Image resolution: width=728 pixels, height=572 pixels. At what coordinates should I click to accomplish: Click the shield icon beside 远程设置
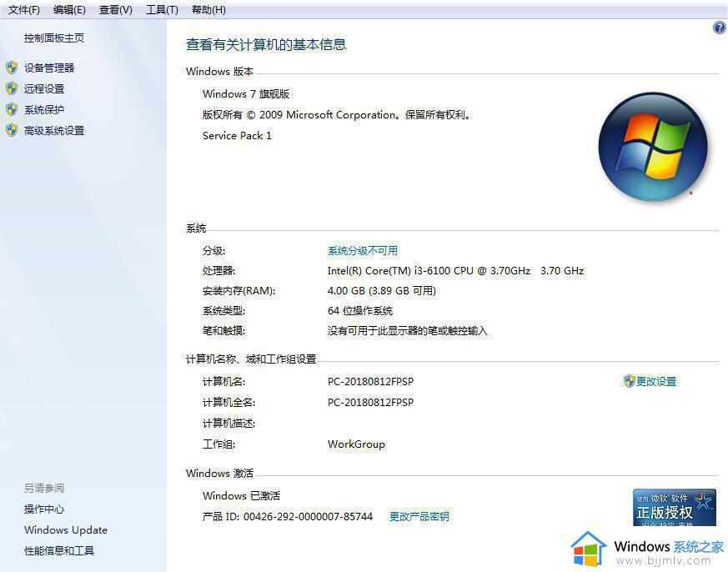coord(12,88)
